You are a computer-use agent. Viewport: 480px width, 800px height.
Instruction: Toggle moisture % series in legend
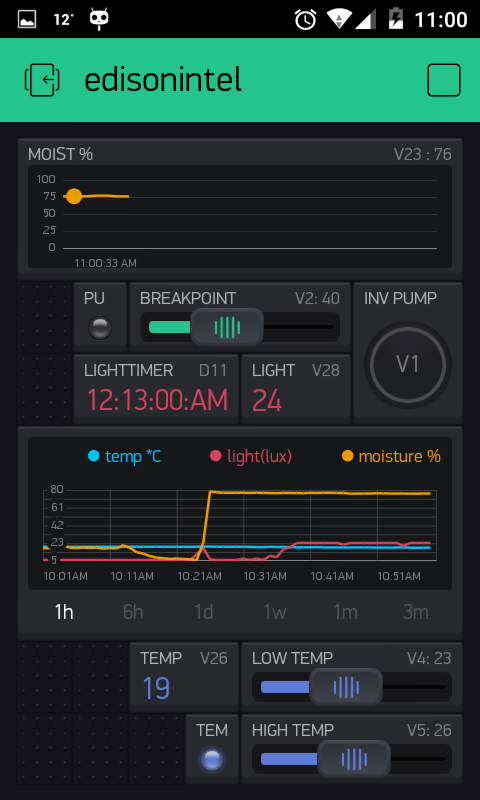tap(391, 456)
